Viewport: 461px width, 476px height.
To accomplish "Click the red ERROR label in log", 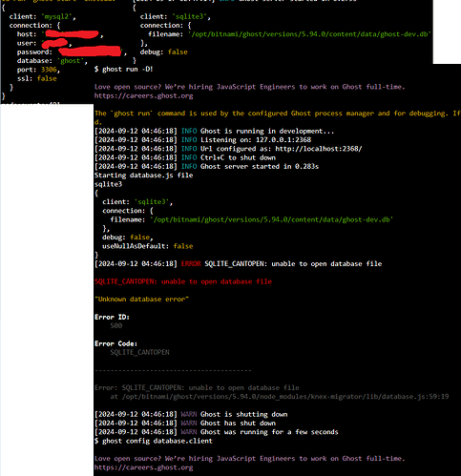I will pos(191,263).
